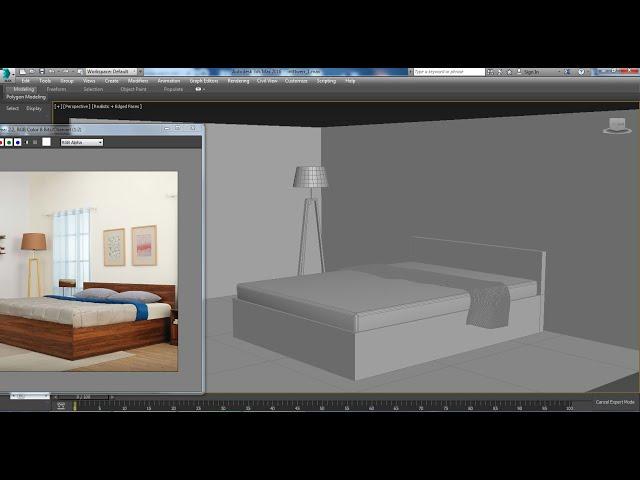Open the Scripting menu
This screenshot has height=480, width=640.
[x=326, y=81]
